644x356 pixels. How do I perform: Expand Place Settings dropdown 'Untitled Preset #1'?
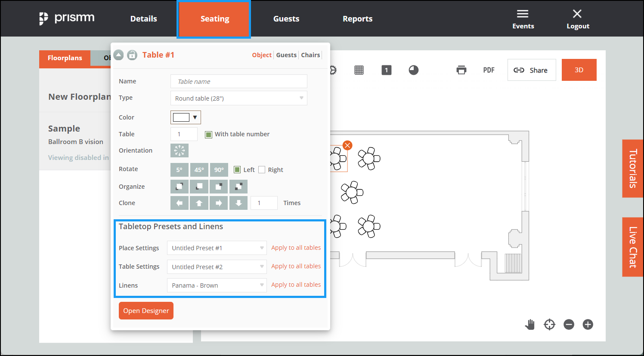click(217, 248)
